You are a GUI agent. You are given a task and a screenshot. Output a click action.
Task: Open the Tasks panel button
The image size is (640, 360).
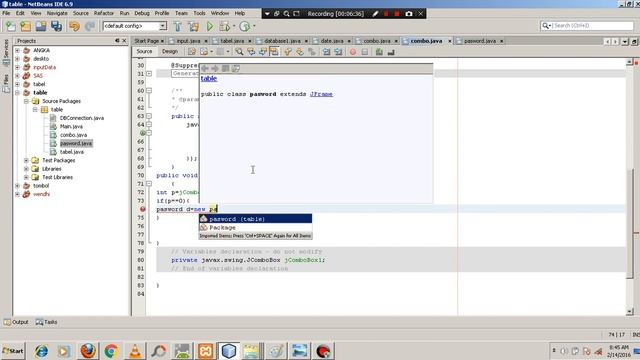(46, 322)
